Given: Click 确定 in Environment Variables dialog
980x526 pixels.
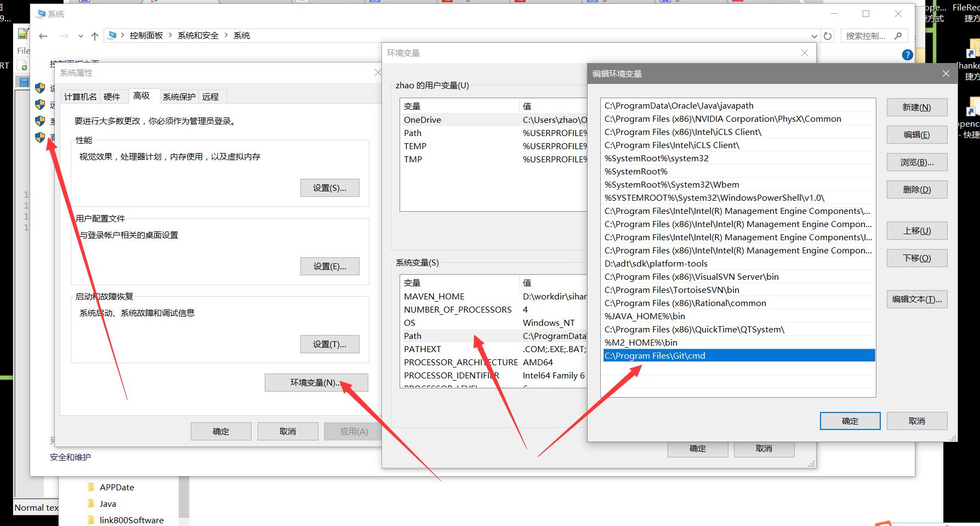Looking at the screenshot, I should click(698, 449).
